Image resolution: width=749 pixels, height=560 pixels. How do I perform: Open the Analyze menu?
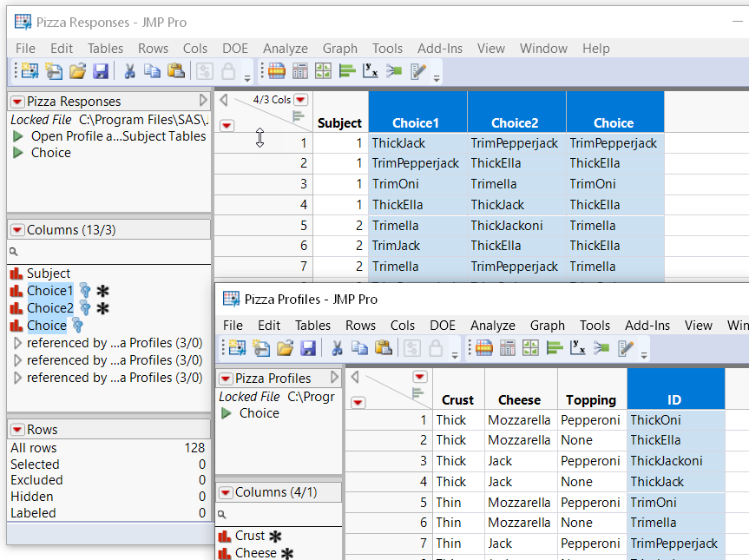tap(286, 49)
